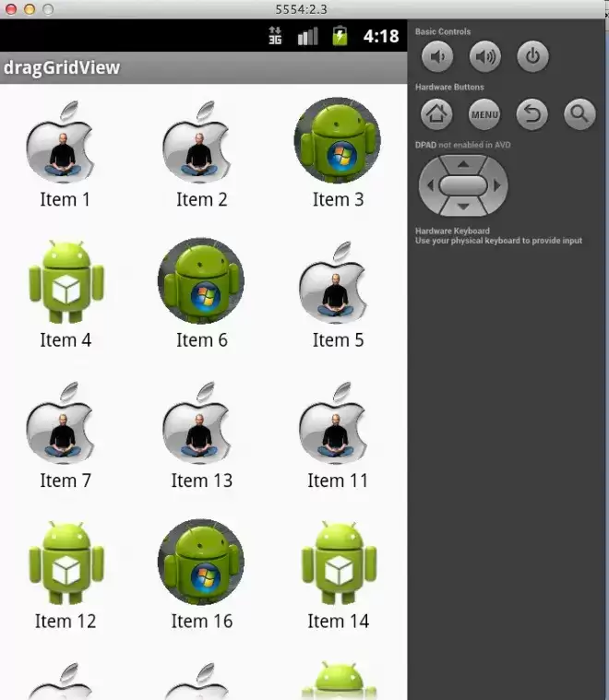Tap the Item 16 Android icon
Screen dimensions: 609x700
tap(201, 562)
